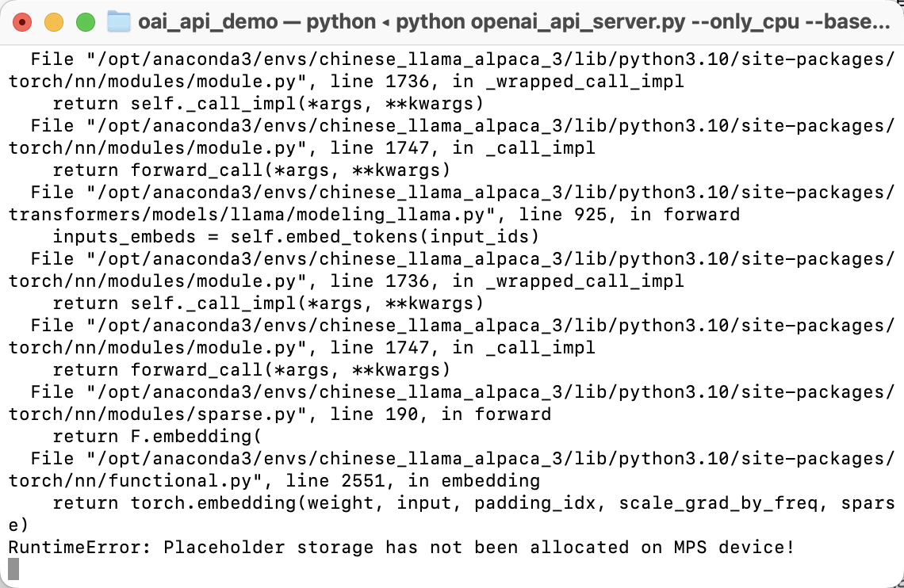
Task: Click 'inputs_embeds = self.embed_tokens' code line
Action: pyautogui.click(x=296, y=236)
